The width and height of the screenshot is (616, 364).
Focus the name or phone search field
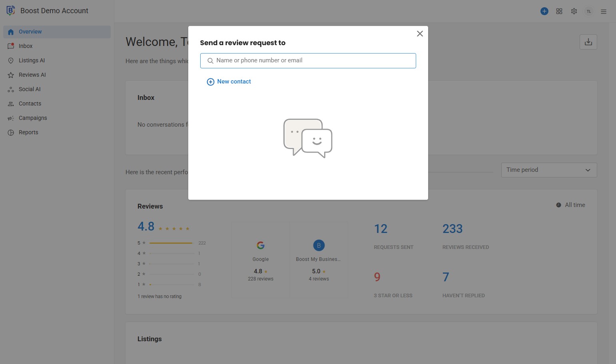[x=312, y=60]
